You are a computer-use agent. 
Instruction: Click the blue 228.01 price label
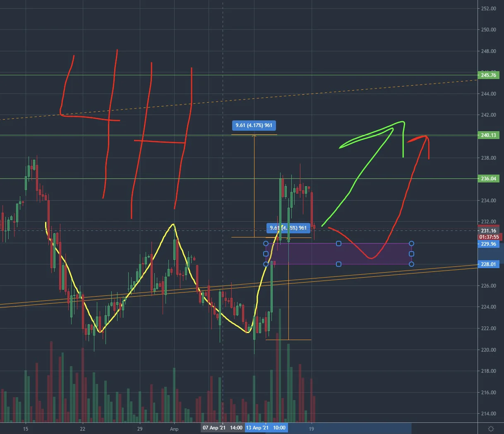(488, 264)
